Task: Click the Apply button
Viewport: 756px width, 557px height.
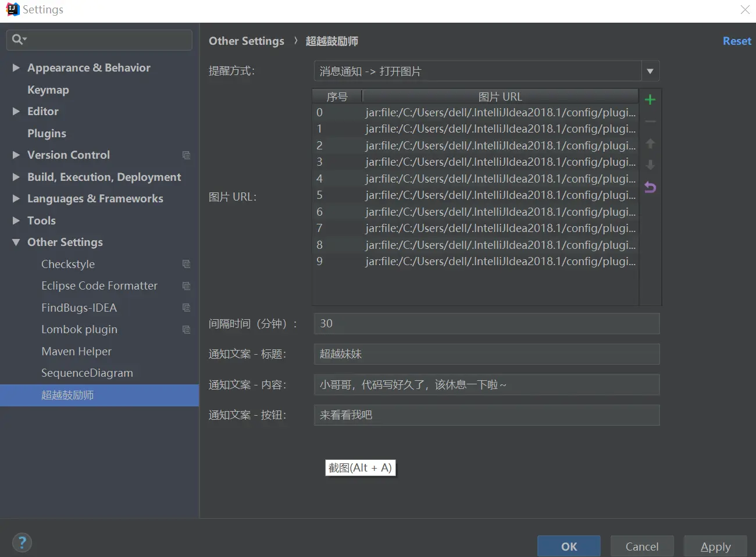Action: pyautogui.click(x=715, y=547)
